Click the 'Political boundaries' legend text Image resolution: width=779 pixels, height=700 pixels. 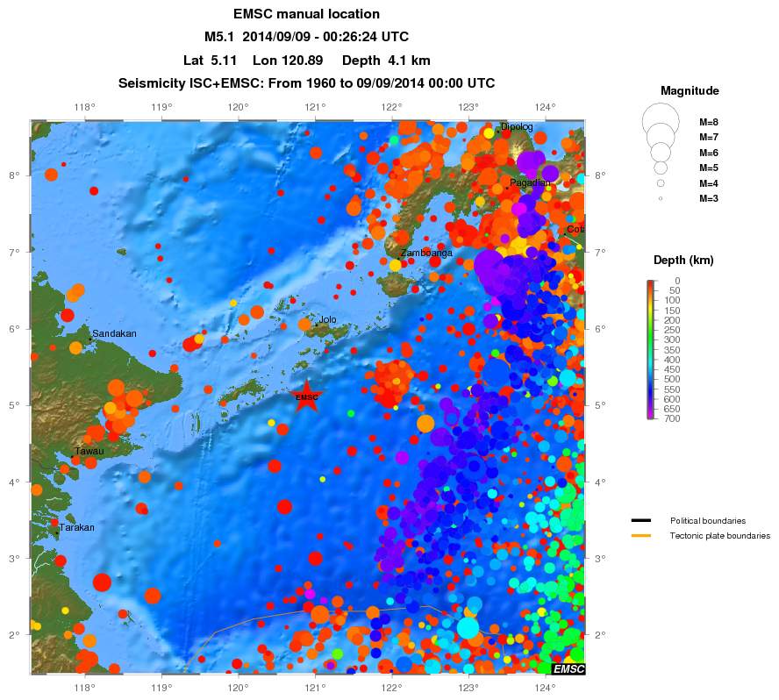click(708, 521)
